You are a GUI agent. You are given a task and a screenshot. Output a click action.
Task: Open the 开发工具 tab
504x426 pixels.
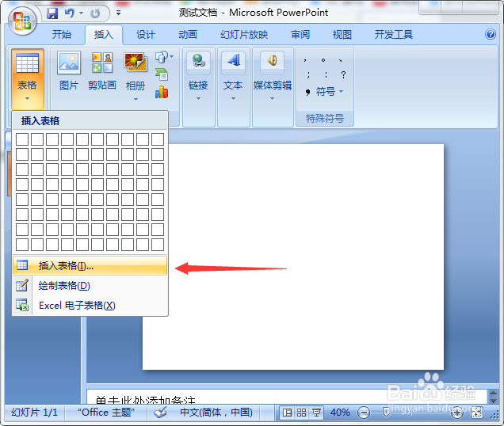click(393, 34)
